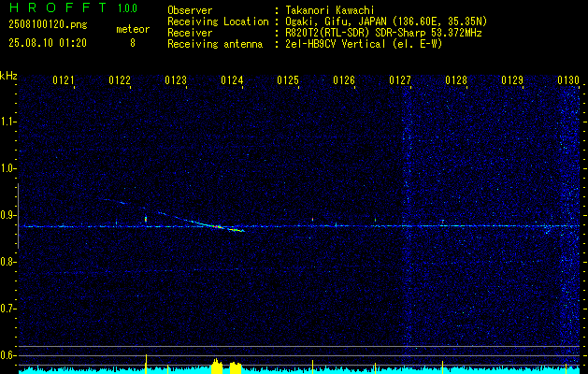Click the HROFFT program title
Viewport: 588px width, 374px height.
tap(59, 7)
